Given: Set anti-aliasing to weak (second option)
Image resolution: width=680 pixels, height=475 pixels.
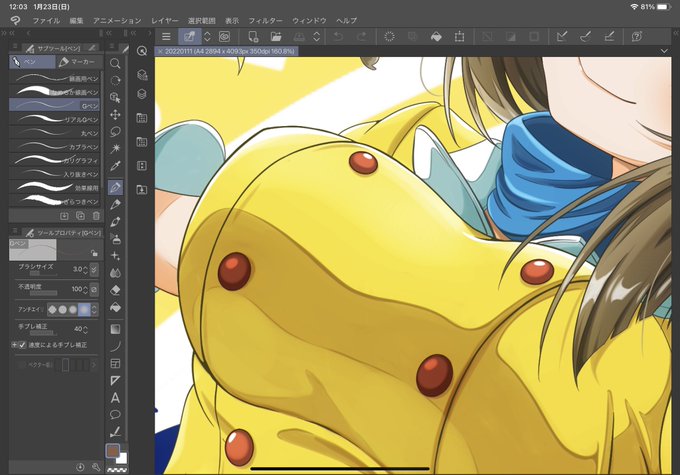Looking at the screenshot, I should 62,309.
